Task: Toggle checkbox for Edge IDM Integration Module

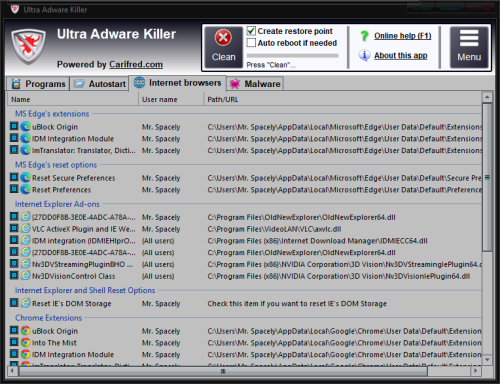Action: pos(14,138)
